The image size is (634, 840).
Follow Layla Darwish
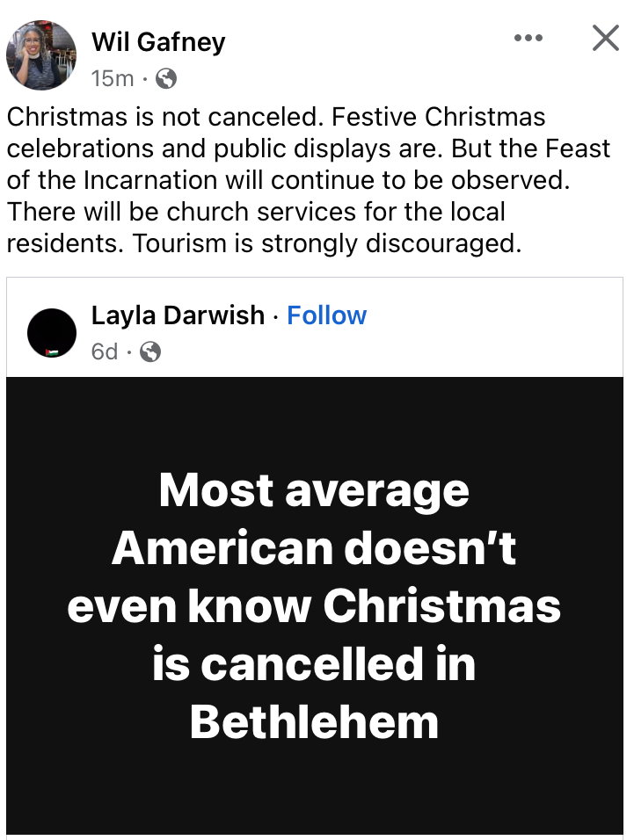pyautogui.click(x=327, y=315)
